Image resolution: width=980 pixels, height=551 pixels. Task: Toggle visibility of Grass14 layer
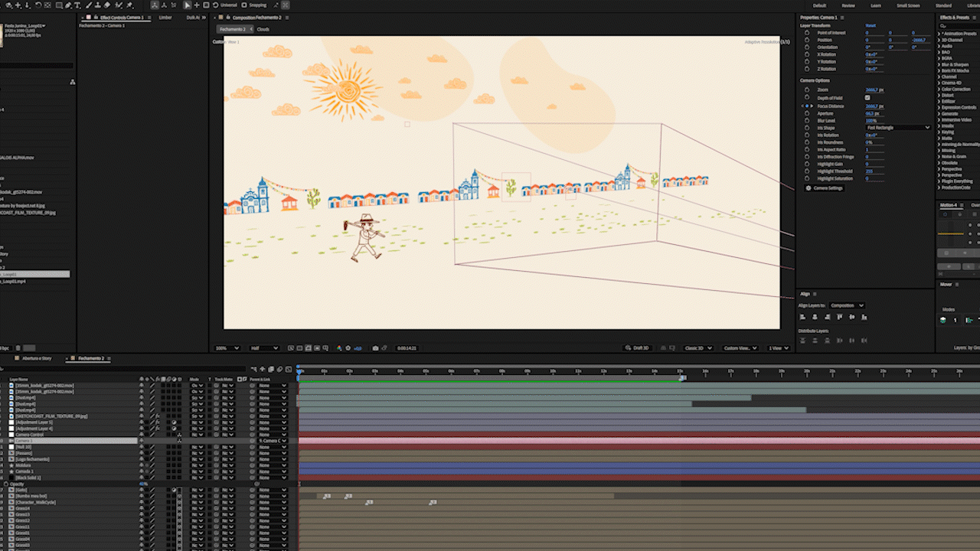pyautogui.click(x=142, y=508)
